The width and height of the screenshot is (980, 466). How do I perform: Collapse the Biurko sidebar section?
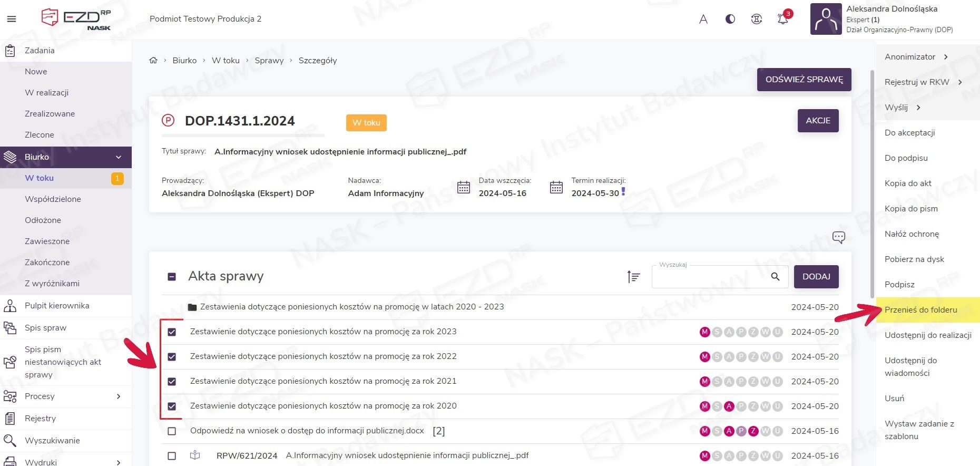tap(119, 157)
